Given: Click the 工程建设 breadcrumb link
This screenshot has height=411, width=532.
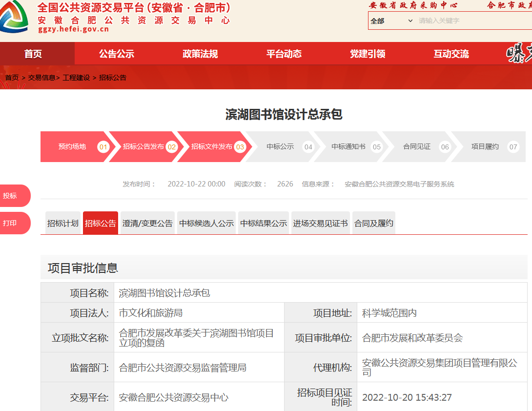Looking at the screenshot, I should (76, 78).
